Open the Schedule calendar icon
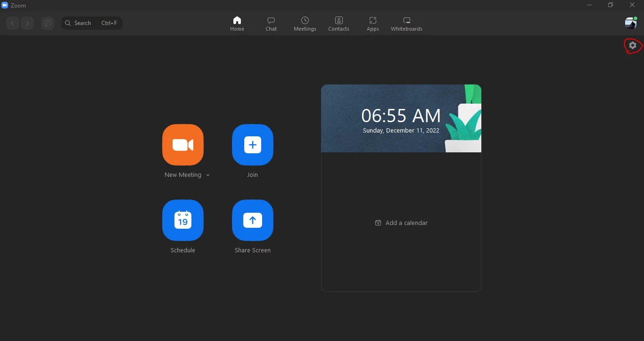 pos(183,220)
